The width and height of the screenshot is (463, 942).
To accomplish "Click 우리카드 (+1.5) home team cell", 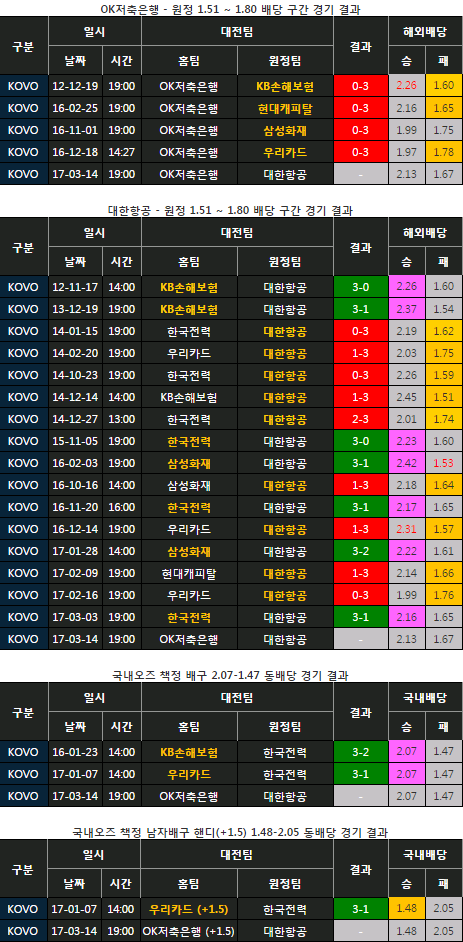I will click(x=189, y=908).
